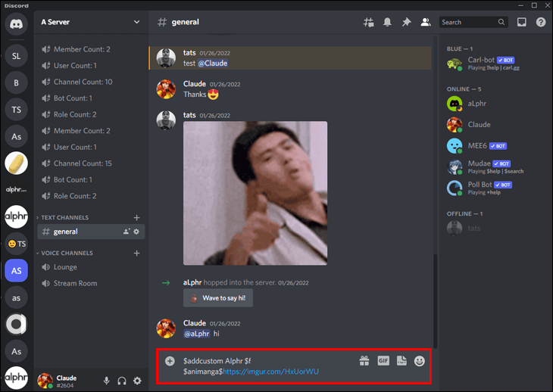
Task: Open Discord home via logo icon
Action: point(16,24)
